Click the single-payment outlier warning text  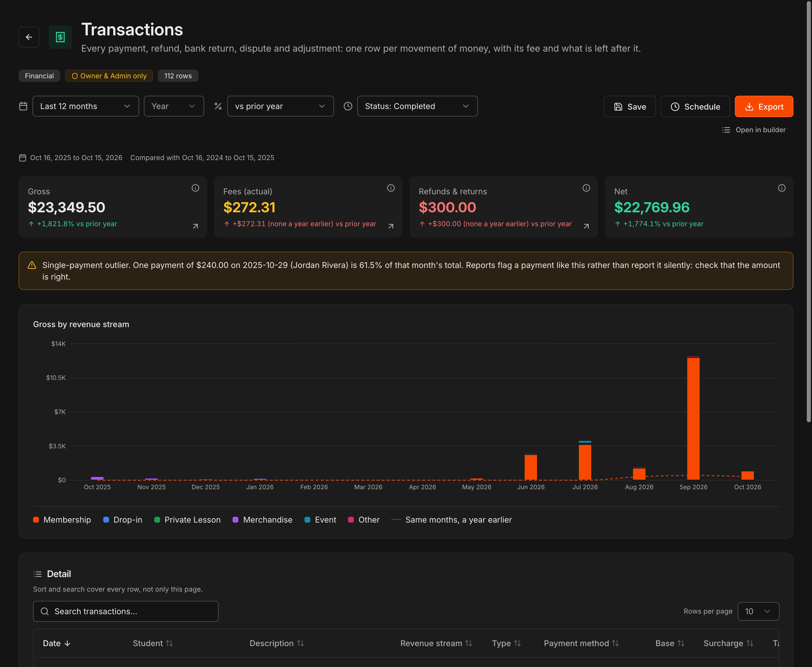tap(411, 271)
